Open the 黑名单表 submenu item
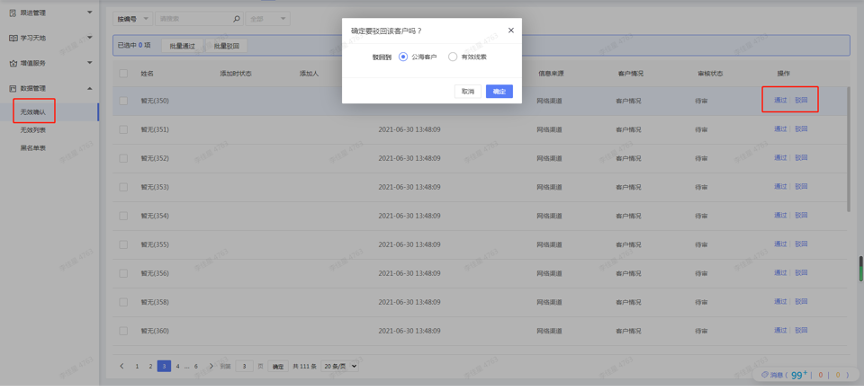Screen dimensions: 864x387 pos(33,148)
